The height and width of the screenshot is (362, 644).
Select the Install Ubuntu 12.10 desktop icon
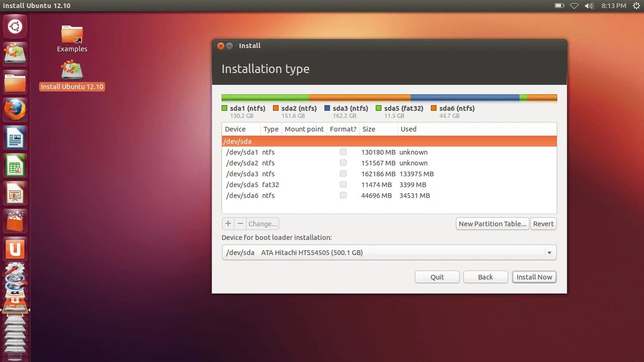[x=72, y=75]
